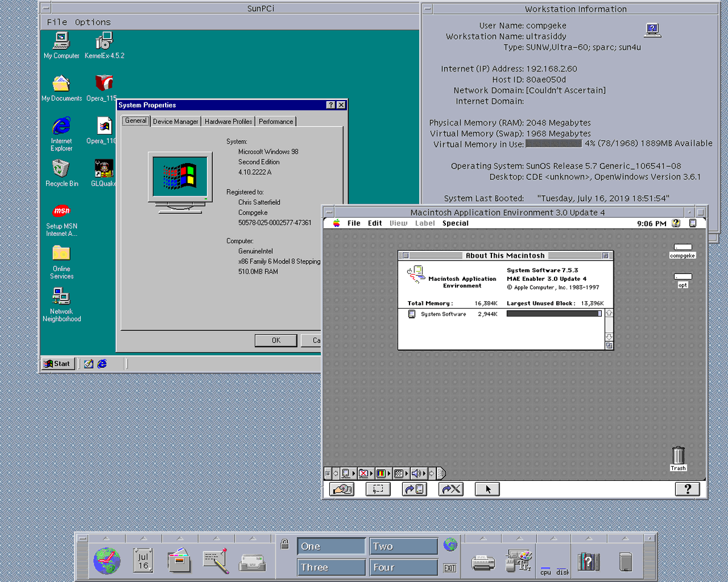The image size is (728, 582).
Task: Click the CDE front panel lock icon
Action: (285, 544)
